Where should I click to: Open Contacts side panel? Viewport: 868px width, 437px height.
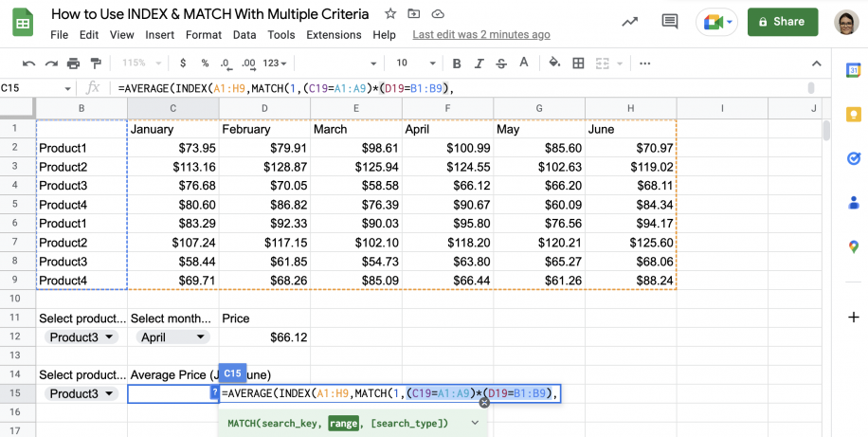click(853, 202)
